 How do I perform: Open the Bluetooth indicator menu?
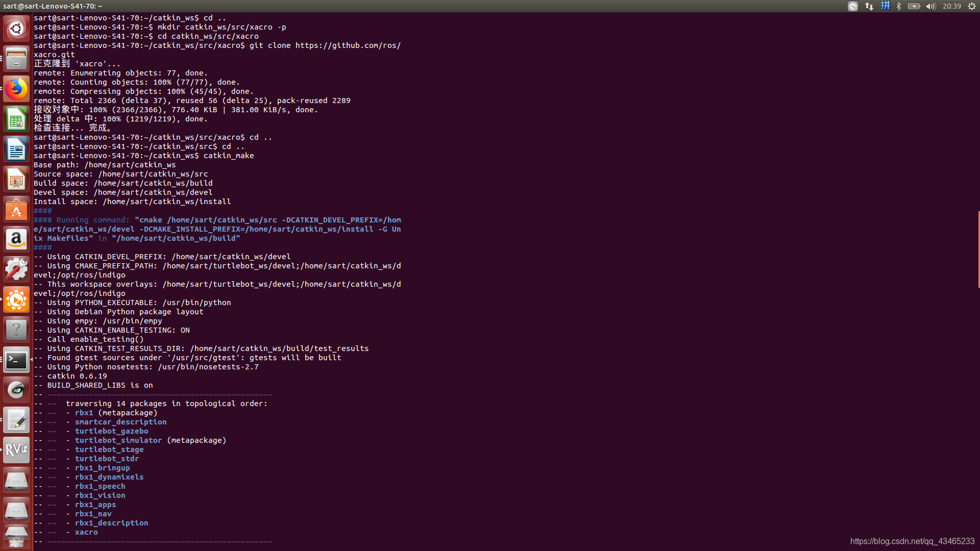(899, 6)
